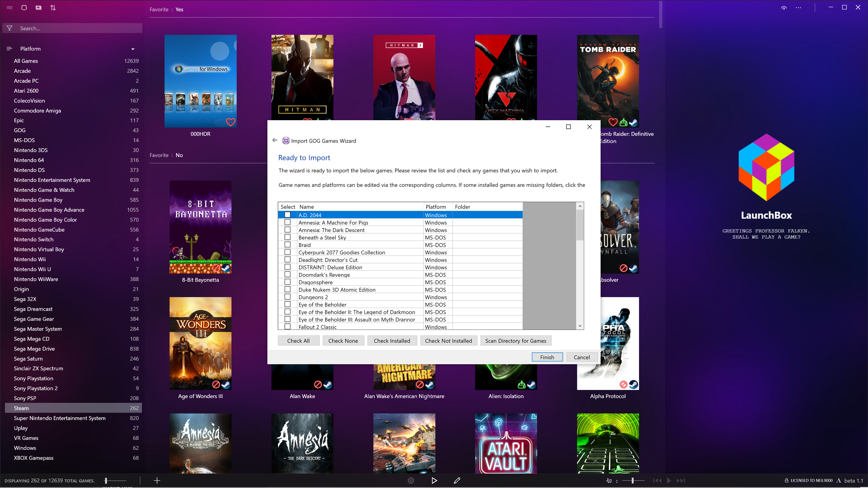
Task: Check the box for Amnesia: A Machine For Pigs
Action: 288,222
